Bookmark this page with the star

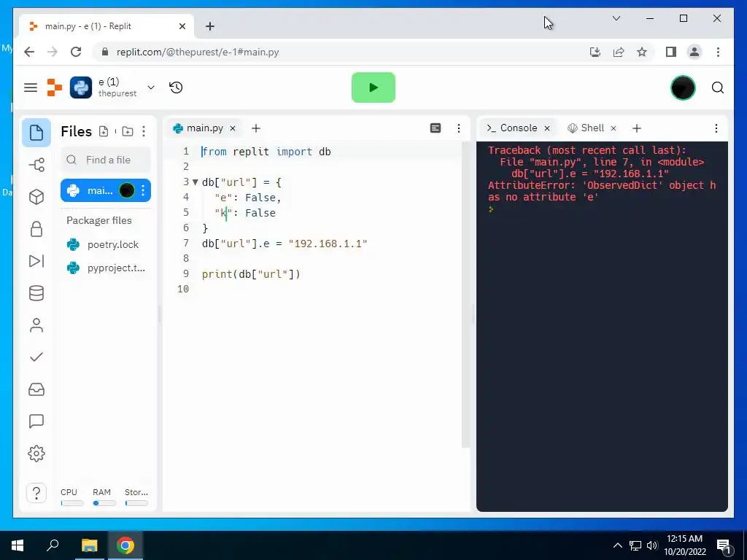[642, 52]
